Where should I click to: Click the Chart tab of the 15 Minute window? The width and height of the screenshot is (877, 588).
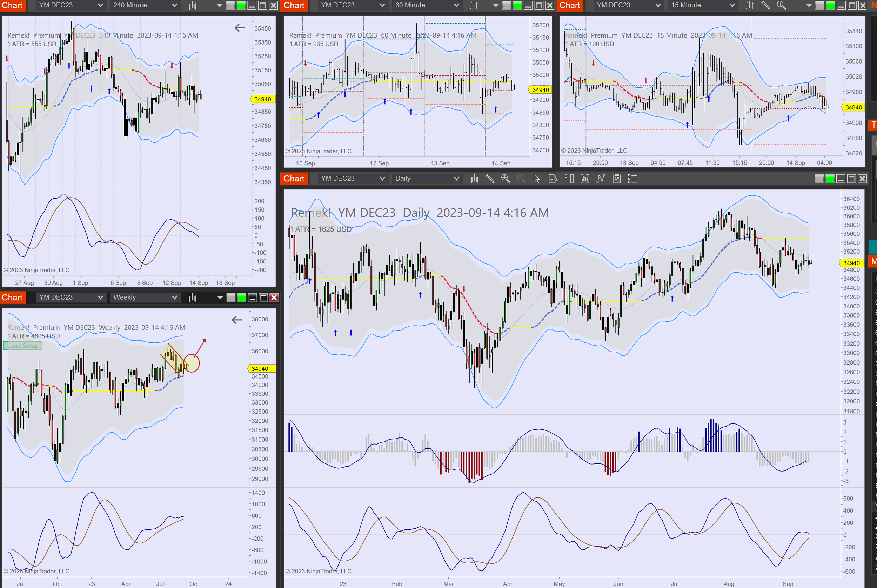point(570,5)
